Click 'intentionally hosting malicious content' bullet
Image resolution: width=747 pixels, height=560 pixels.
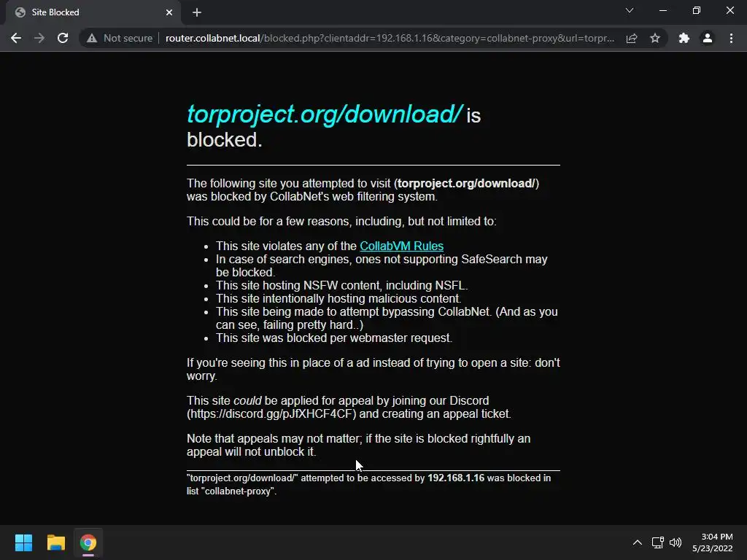[x=338, y=298]
